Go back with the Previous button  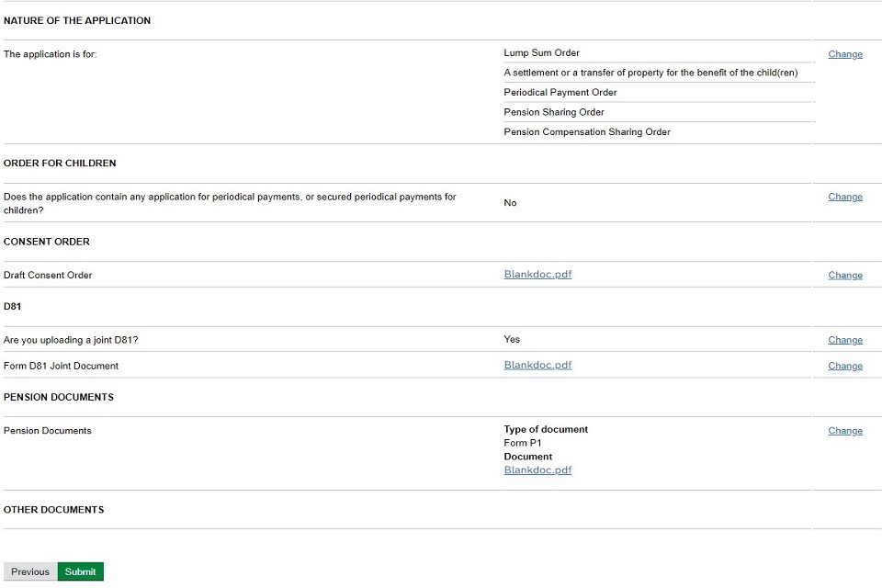30,571
